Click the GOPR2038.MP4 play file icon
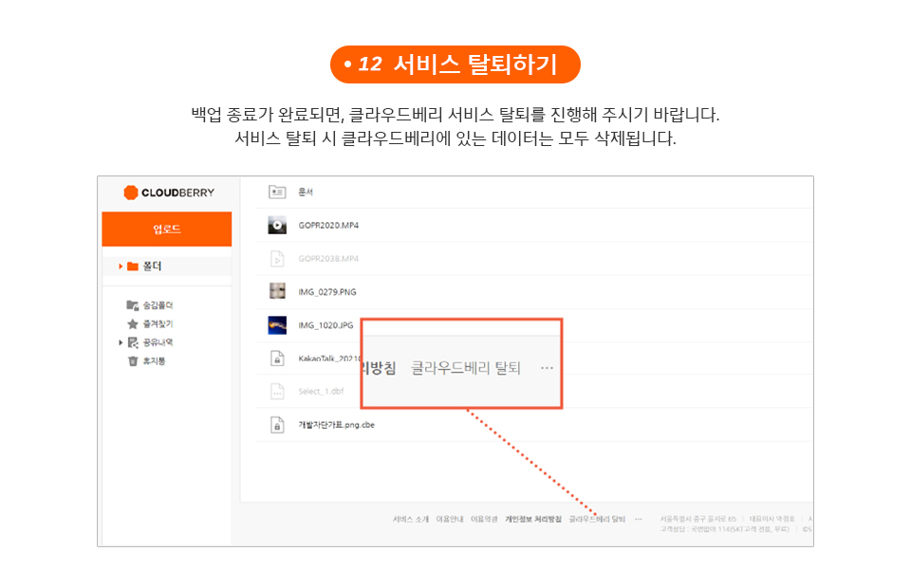This screenshot has height=588, width=911. coord(277,258)
